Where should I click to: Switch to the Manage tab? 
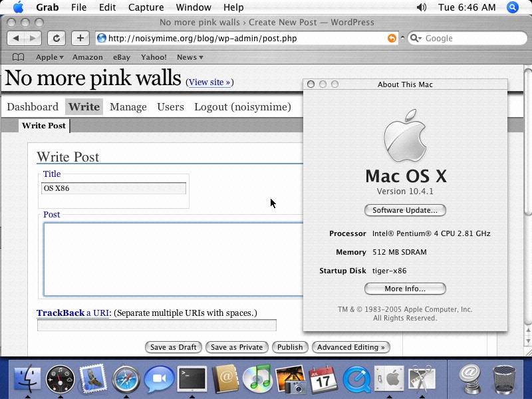click(128, 107)
